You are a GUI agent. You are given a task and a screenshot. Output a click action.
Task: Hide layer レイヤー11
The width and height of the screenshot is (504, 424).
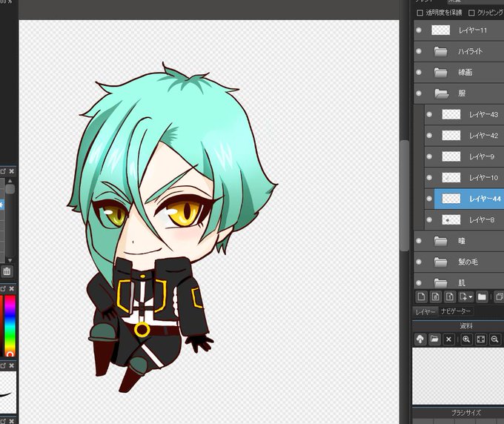[419, 30]
